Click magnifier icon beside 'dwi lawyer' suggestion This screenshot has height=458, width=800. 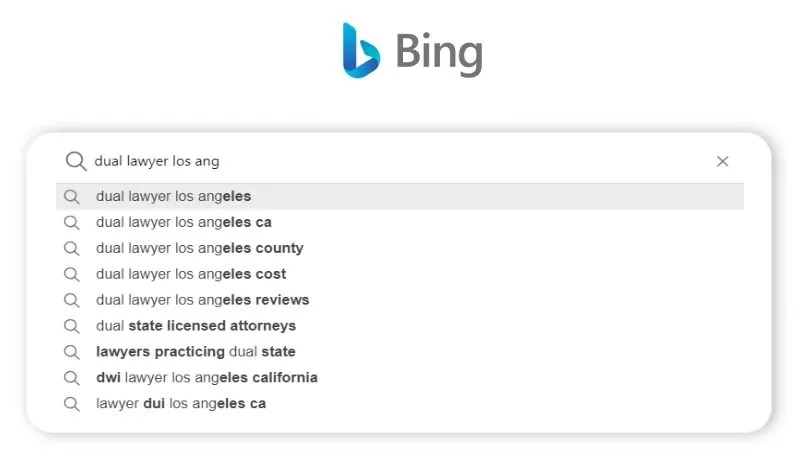point(71,378)
